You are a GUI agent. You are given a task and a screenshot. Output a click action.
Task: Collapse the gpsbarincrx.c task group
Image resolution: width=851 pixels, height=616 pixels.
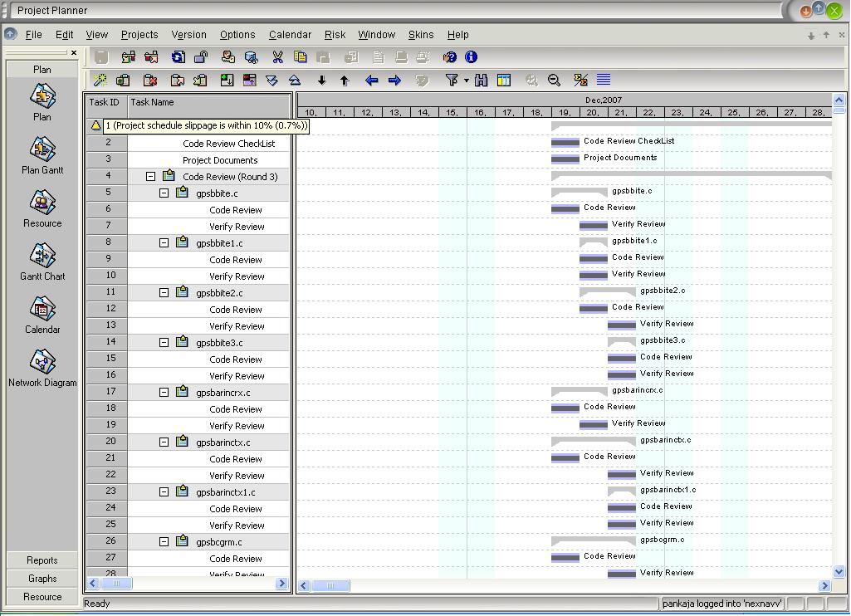click(164, 393)
